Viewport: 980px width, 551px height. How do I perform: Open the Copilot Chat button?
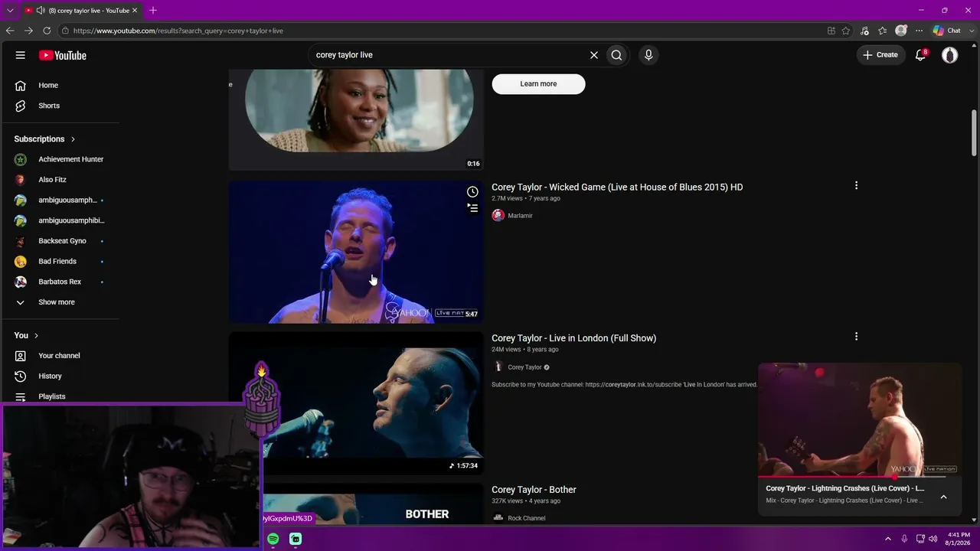pos(947,31)
